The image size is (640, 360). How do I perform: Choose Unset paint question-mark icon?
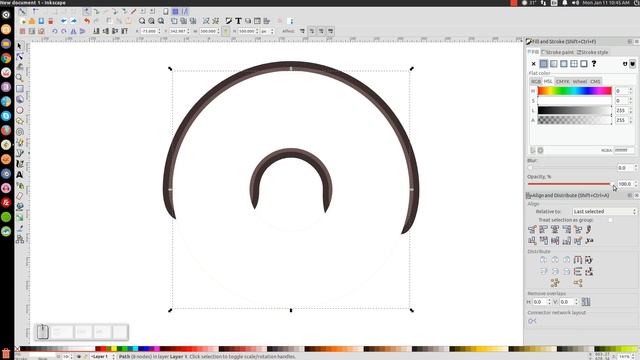594,64
